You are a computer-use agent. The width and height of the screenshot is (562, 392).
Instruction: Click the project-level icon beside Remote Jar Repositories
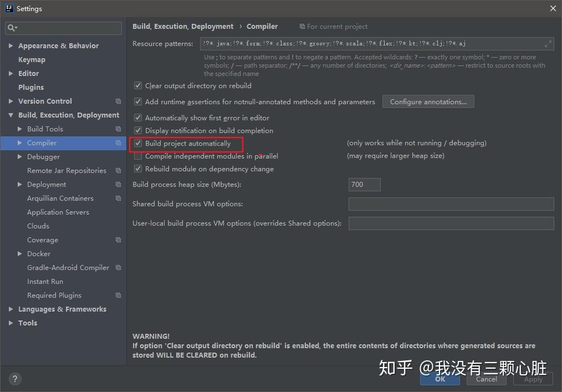tap(118, 170)
